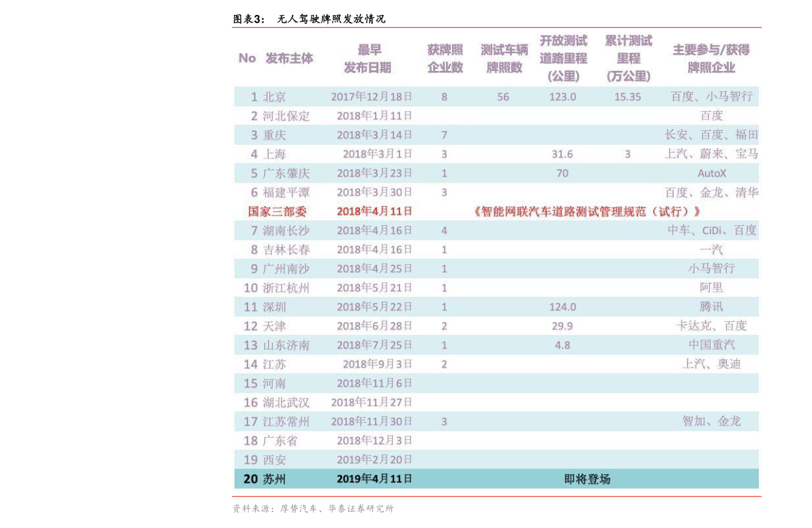812x528 pixels.
Task: Select the "中国重汽" company cell
Action: click(x=711, y=345)
